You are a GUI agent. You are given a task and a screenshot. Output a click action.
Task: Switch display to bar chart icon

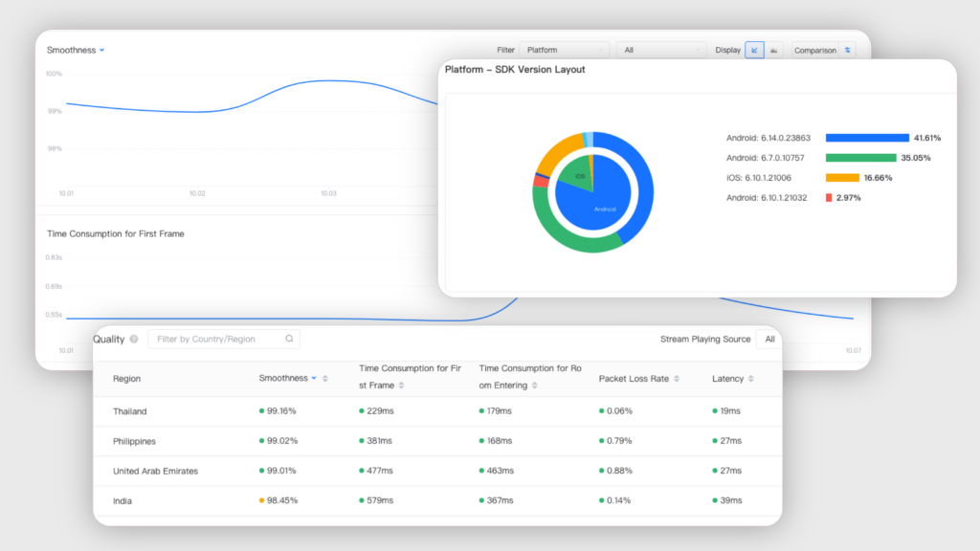pyautogui.click(x=773, y=50)
